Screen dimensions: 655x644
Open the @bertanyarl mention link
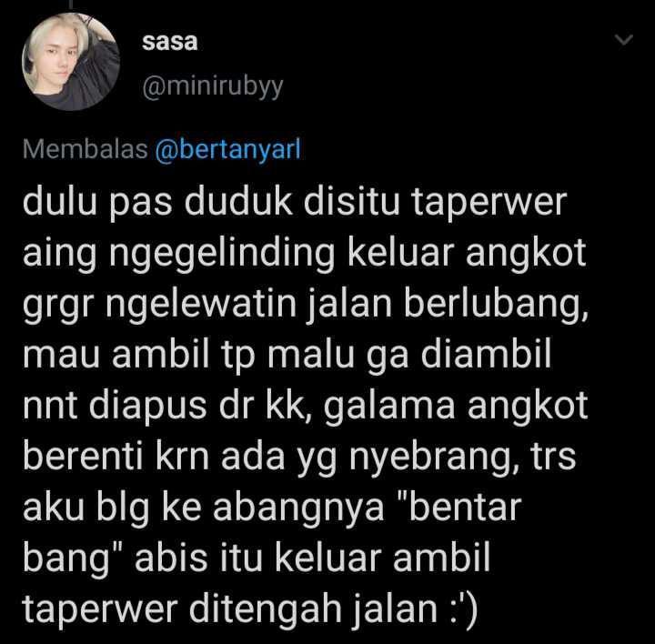227,149
